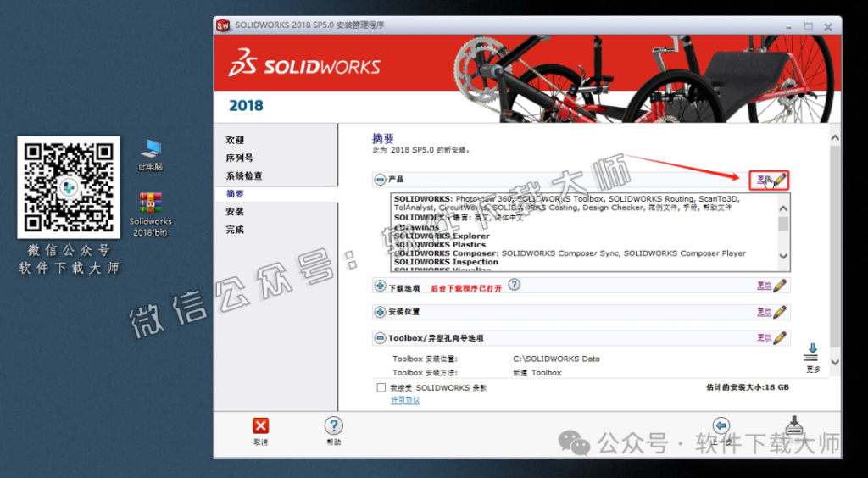This screenshot has height=478, width=868.
Task: Click the SW logo in title bar
Action: (223, 25)
